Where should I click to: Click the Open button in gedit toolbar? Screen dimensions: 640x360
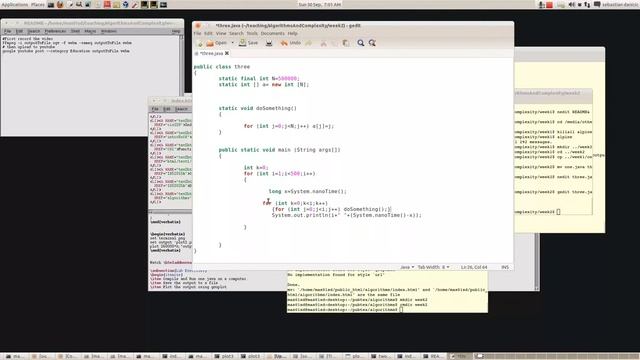pos(217,43)
